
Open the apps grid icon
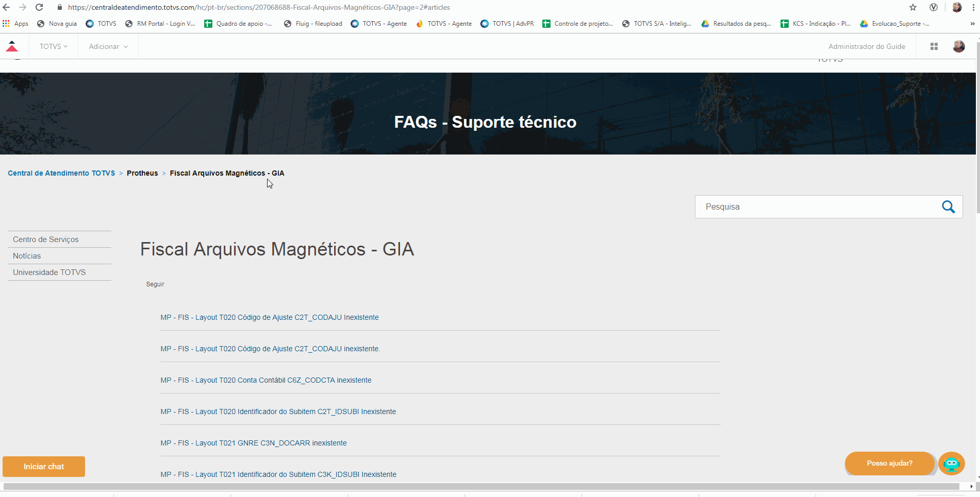pyautogui.click(x=934, y=46)
